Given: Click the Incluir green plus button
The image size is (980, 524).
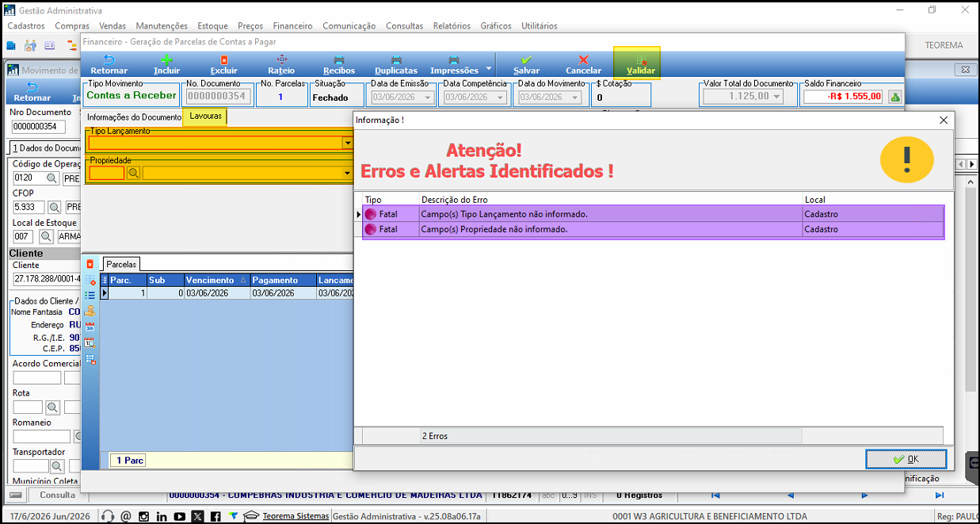Looking at the screenshot, I should (166, 65).
